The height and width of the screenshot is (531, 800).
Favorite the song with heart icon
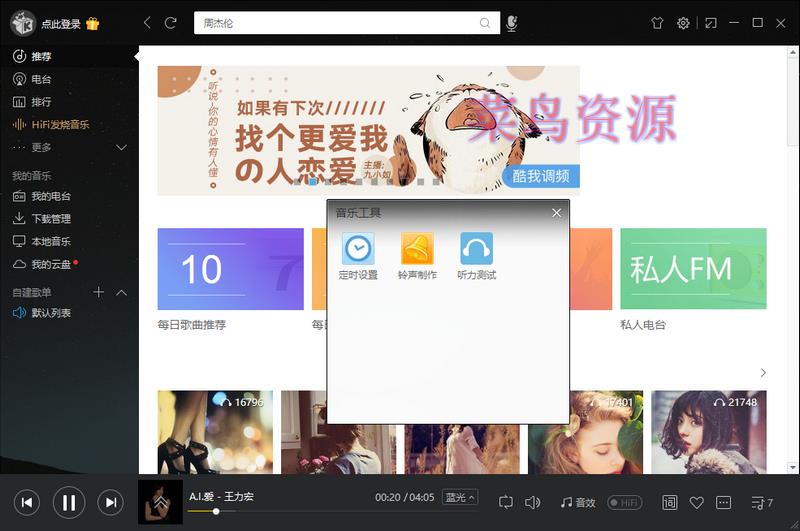[x=696, y=502]
